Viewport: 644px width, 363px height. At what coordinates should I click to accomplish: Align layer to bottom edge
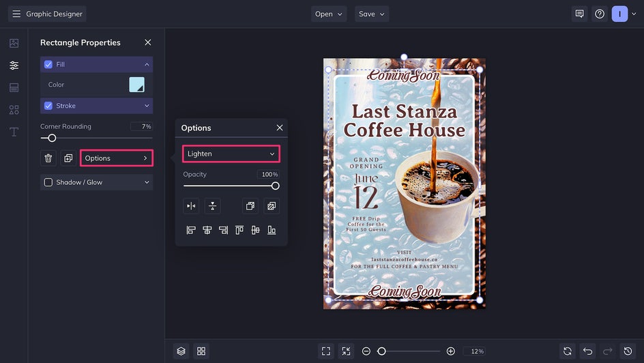click(272, 230)
